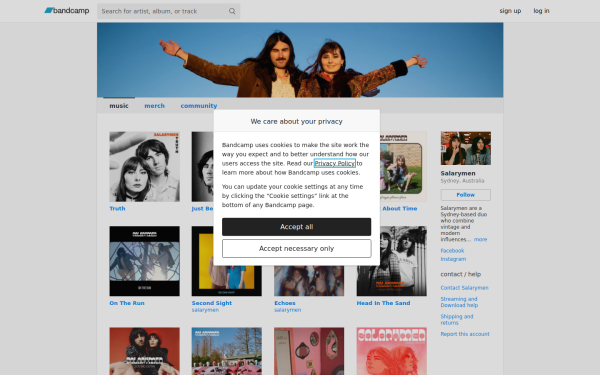Click Contact Salarymen

[x=464, y=288]
